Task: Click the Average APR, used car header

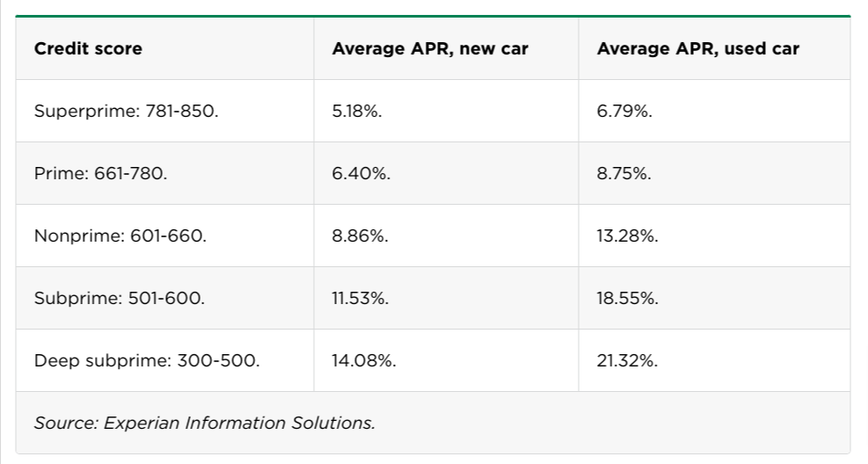Action: 697,49
